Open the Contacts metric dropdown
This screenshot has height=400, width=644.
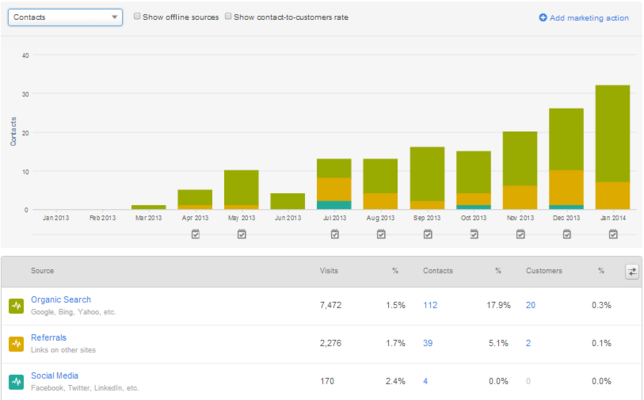point(65,17)
